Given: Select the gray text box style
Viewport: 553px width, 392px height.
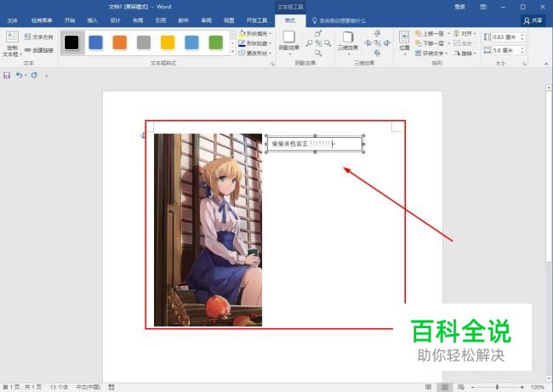Looking at the screenshot, I should tap(144, 43).
